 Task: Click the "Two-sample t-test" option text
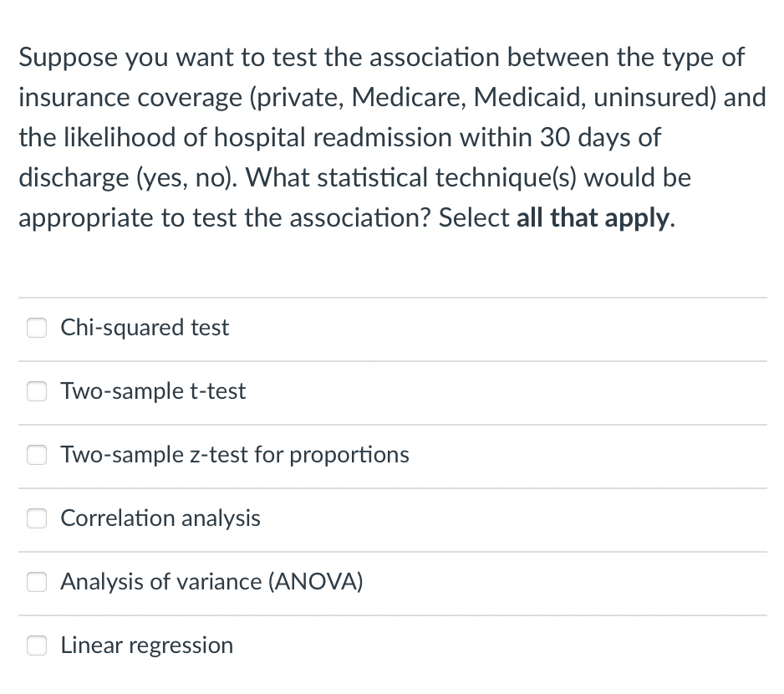point(153,391)
